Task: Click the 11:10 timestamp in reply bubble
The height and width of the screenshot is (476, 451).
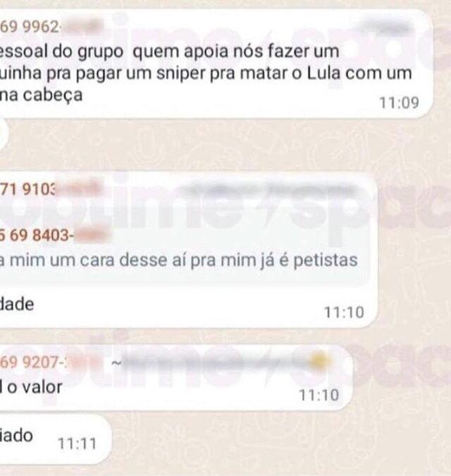Action: [x=344, y=313]
